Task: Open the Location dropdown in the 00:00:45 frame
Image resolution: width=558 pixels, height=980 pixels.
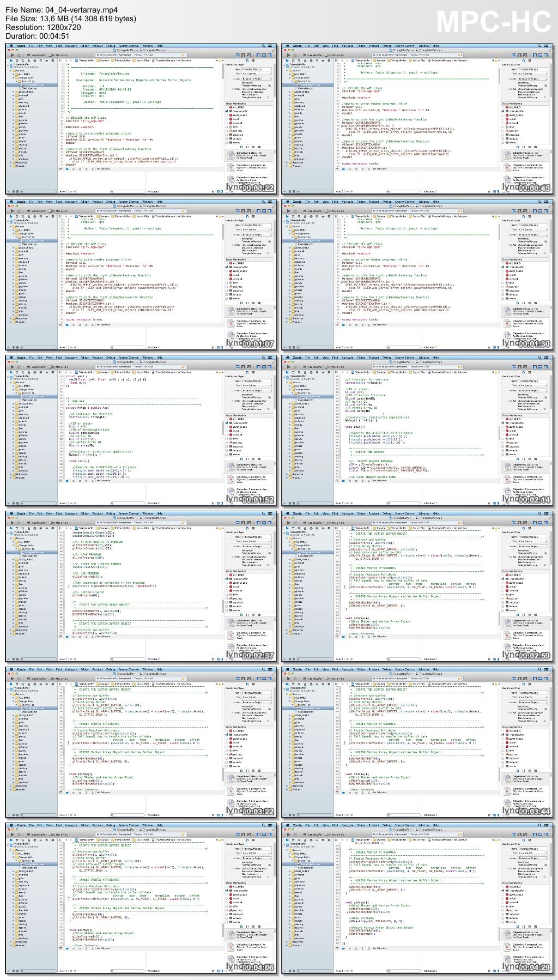Action: tap(533, 78)
